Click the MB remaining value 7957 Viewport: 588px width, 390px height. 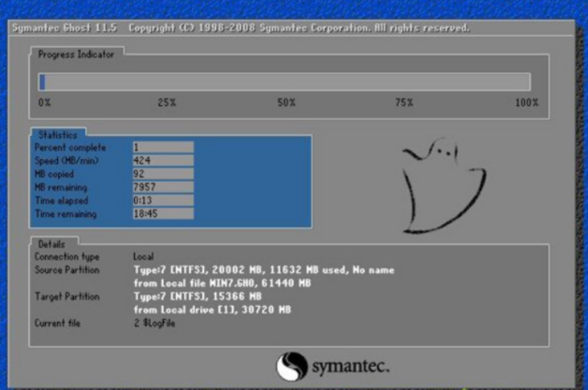(163, 187)
